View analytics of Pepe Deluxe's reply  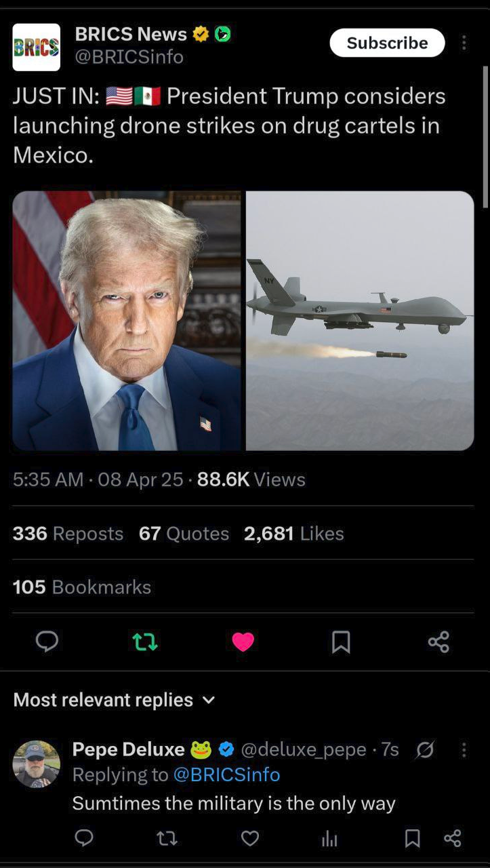tap(329, 839)
